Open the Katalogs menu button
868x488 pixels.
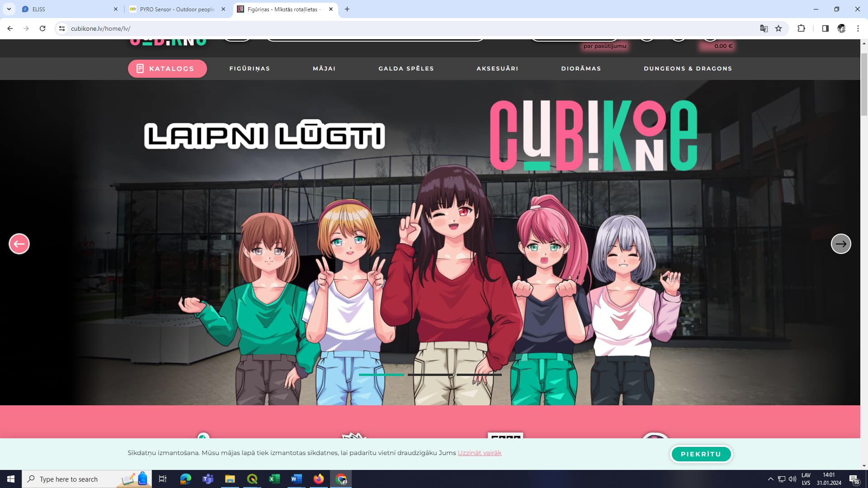167,69
